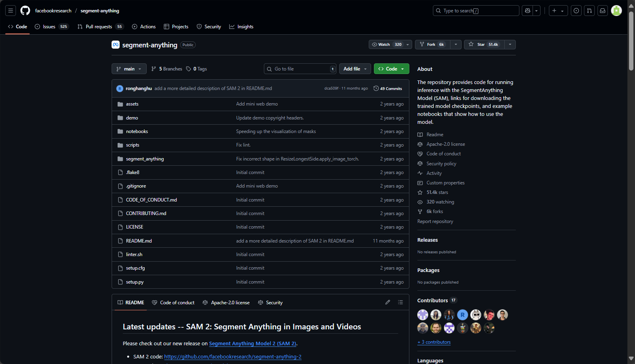Expand Fork options dropdown arrow
635x364 pixels.
pos(456,45)
